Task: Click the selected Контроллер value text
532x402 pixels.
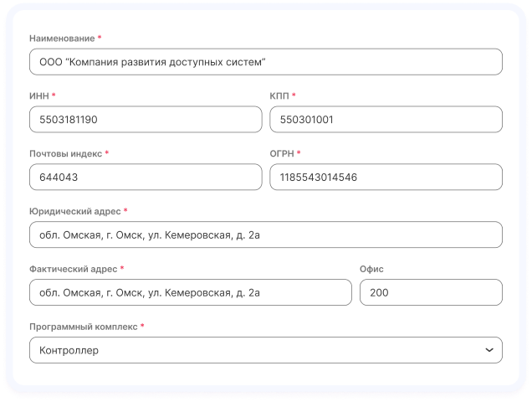Action: 69,350
